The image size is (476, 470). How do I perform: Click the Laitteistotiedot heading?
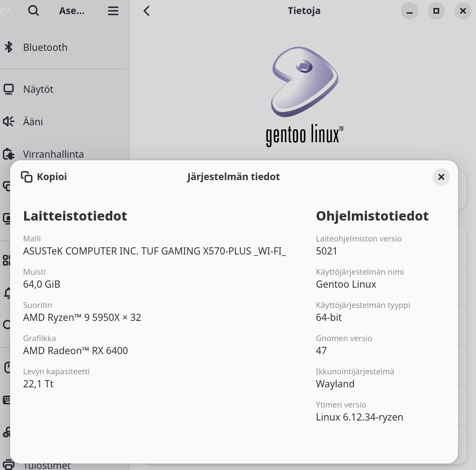tap(75, 216)
